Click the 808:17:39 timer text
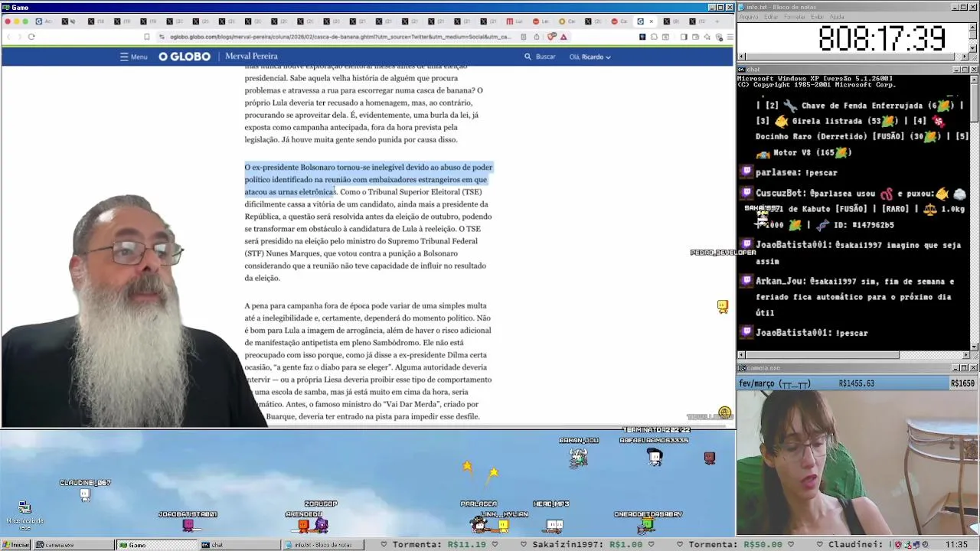Screen dimensions: 980x551 click(x=882, y=37)
